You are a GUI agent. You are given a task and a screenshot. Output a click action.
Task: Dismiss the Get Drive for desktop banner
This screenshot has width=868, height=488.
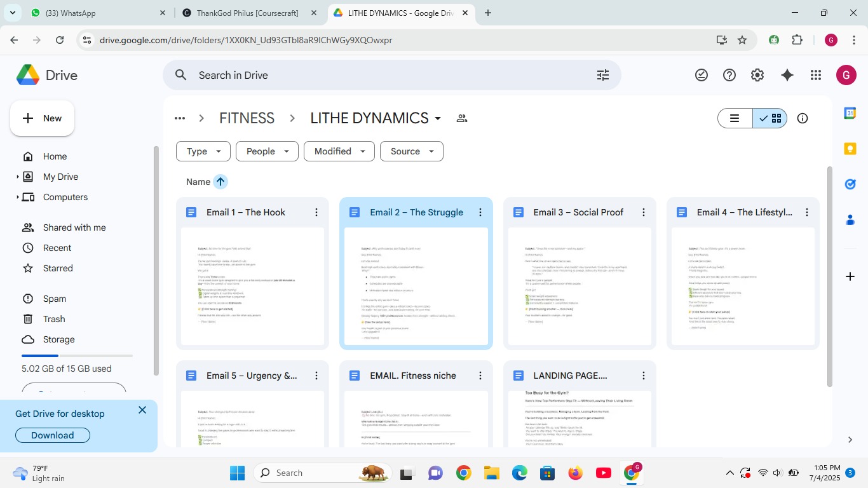coord(142,410)
